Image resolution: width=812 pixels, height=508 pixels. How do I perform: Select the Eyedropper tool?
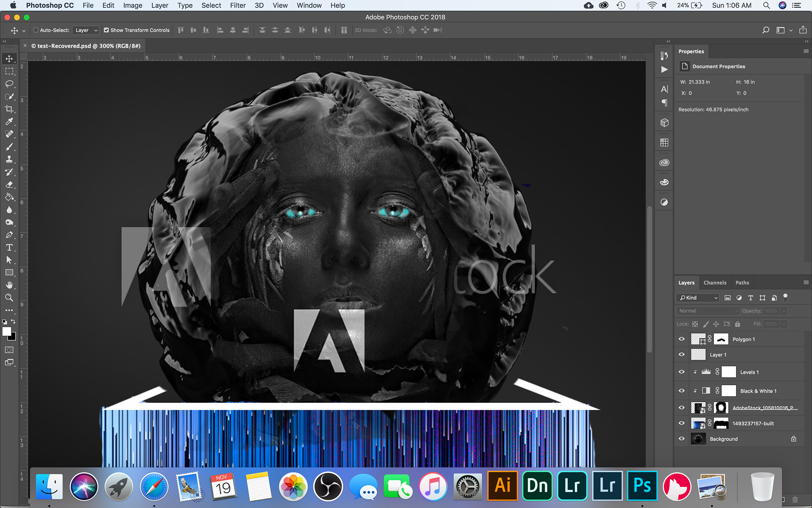[x=9, y=121]
